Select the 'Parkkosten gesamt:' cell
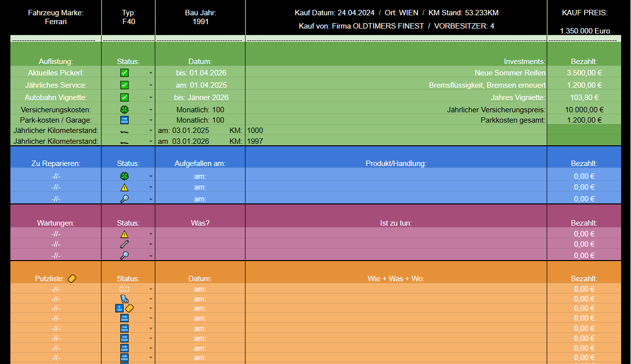Screen dimensions: 631x364 [x=396, y=120]
